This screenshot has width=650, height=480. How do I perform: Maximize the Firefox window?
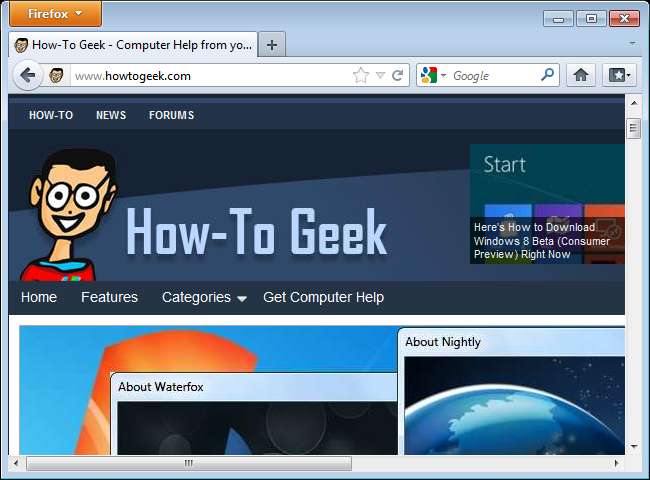[591, 19]
